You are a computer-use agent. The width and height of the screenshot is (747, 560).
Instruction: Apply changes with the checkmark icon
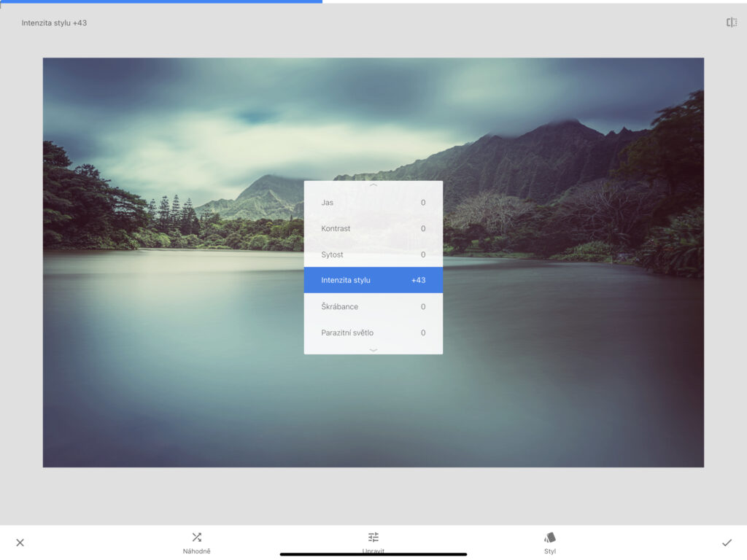[x=727, y=542]
